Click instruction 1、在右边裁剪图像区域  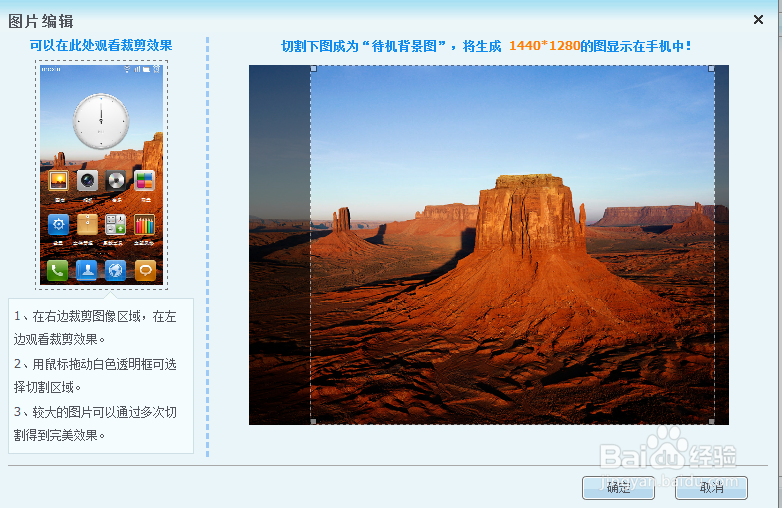(95, 328)
